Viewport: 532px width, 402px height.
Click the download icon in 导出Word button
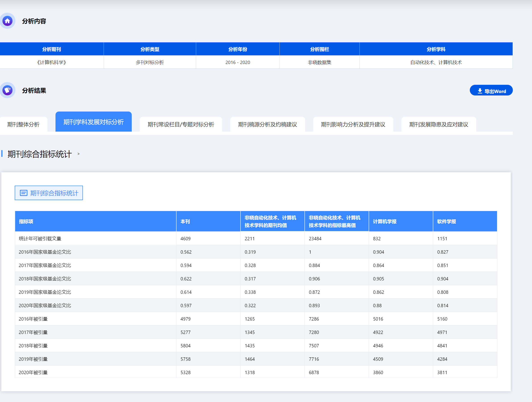pos(480,91)
